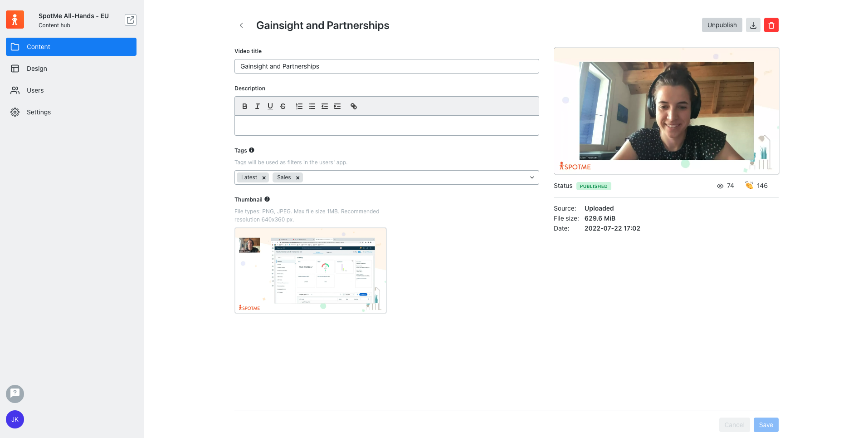The width and height of the screenshot is (868, 438).
Task: Click the file size value 629.6 MiB
Action: [x=600, y=218]
